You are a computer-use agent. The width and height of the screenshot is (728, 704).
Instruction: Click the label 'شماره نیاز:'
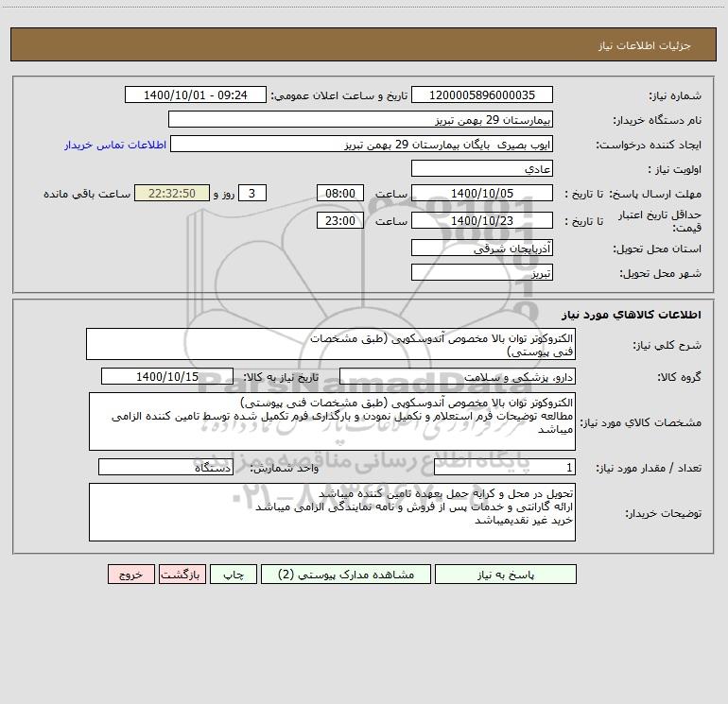pos(675,95)
